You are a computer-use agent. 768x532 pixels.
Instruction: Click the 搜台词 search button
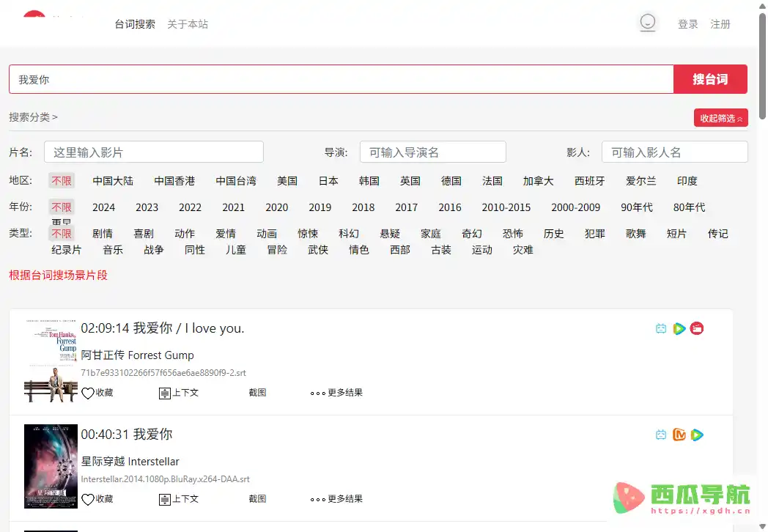pos(710,79)
